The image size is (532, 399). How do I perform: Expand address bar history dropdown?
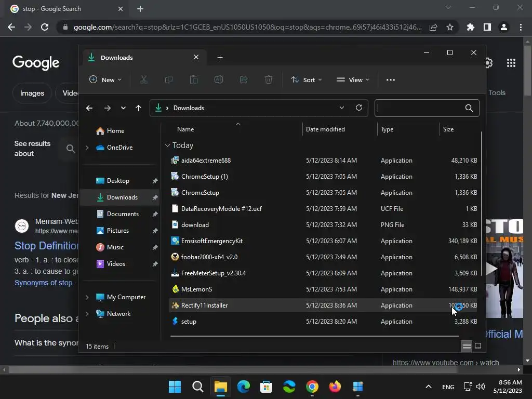click(342, 108)
